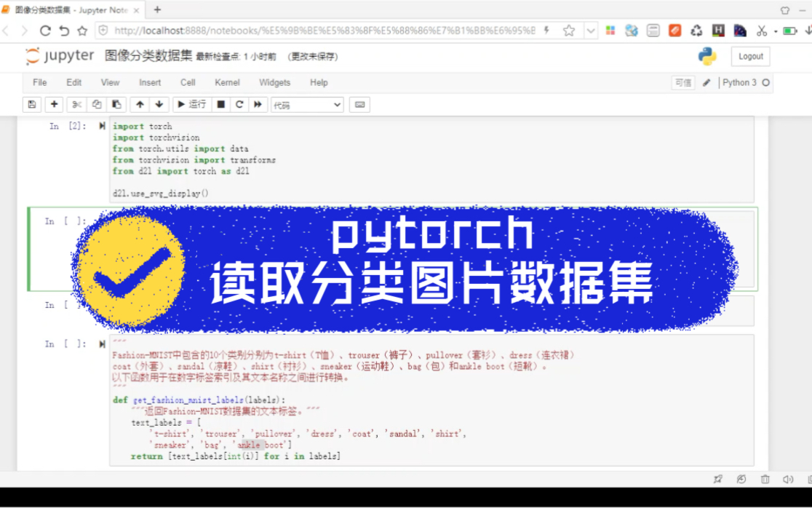Open the Edit menu
The height and width of the screenshot is (508, 812).
pyautogui.click(x=74, y=82)
